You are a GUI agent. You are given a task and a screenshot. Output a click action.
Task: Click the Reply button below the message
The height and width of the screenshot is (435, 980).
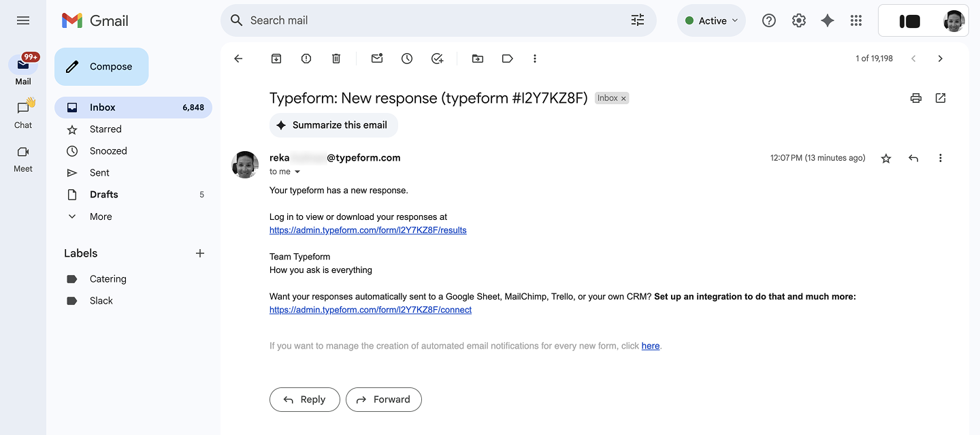(x=304, y=400)
